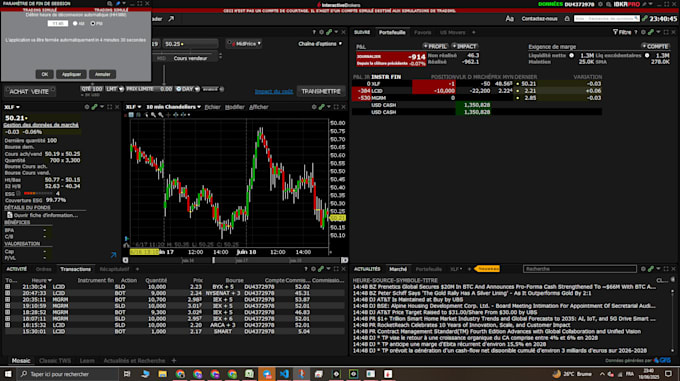Switch to Classic TWS layout tab
The width and height of the screenshot is (680, 381).
tap(55, 361)
